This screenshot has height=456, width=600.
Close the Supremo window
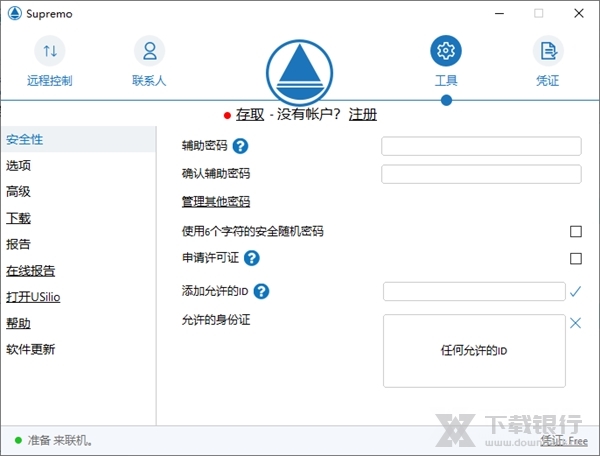tap(579, 13)
